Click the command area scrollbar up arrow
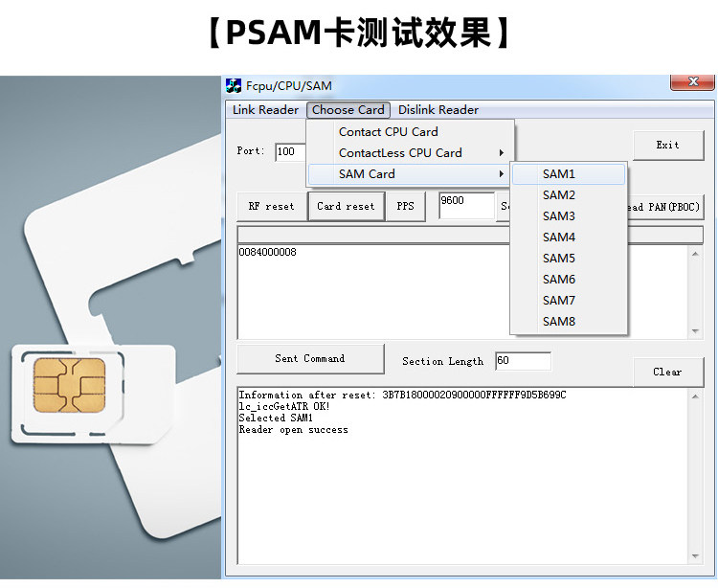This screenshot has height=588, width=718. pos(696,253)
